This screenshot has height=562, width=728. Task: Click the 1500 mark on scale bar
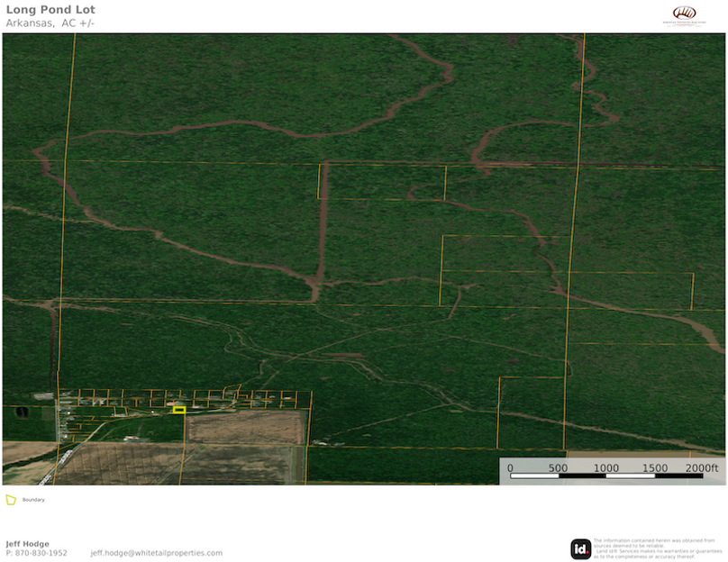coord(654,468)
